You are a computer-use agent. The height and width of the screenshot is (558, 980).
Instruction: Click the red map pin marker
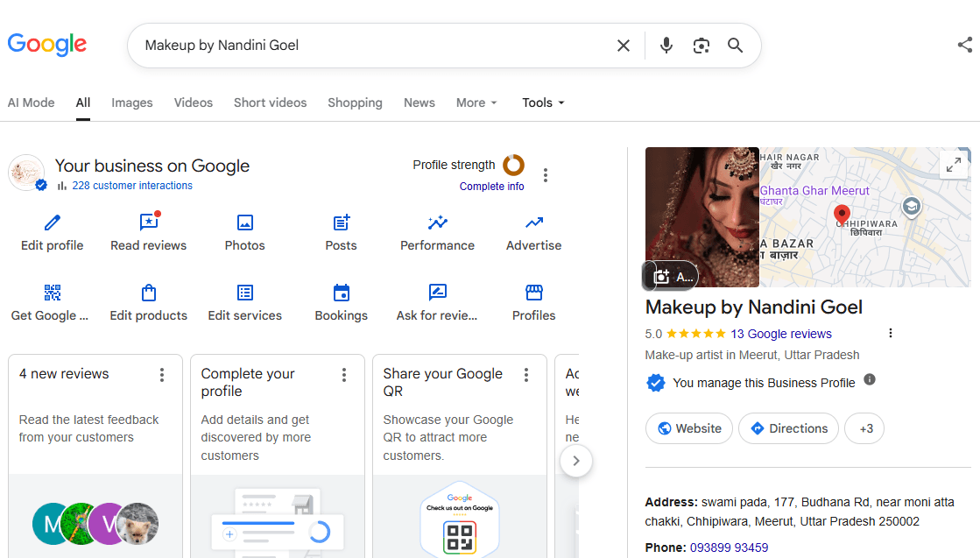[x=842, y=215]
